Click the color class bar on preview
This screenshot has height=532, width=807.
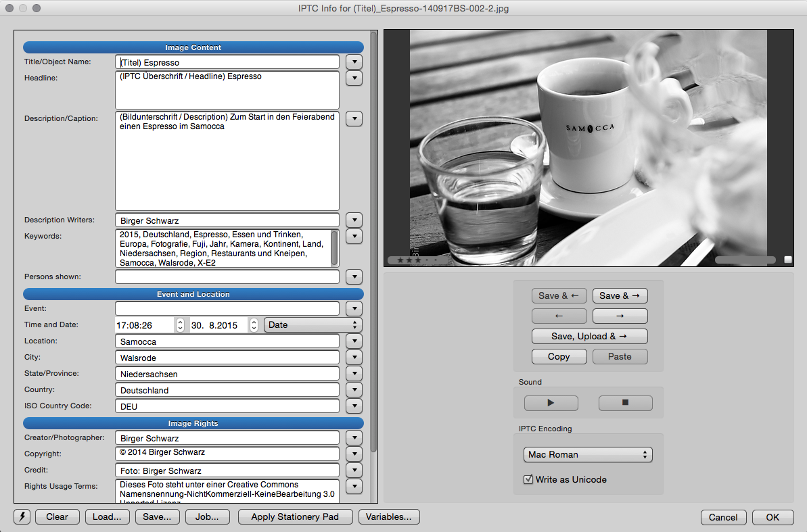745,260
